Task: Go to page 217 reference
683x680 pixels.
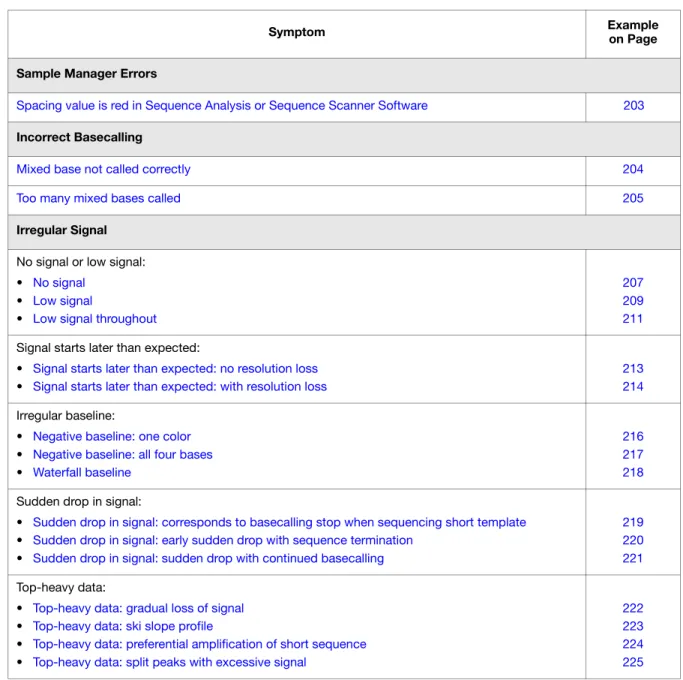Action: 633,454
